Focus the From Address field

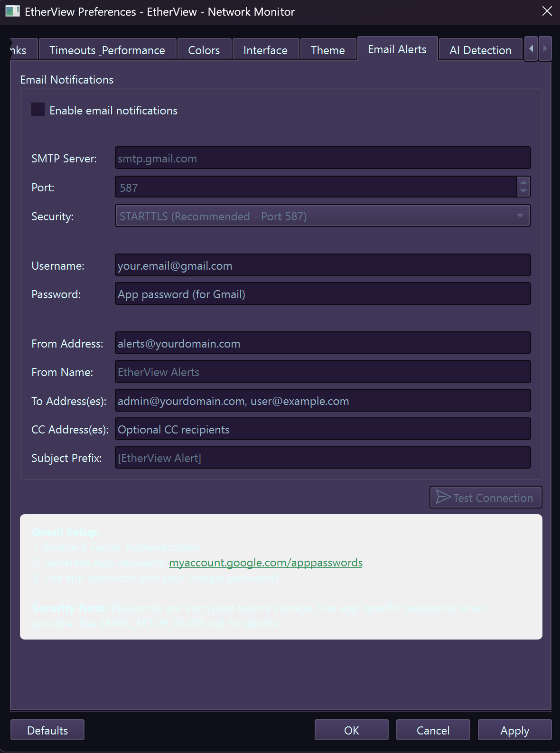(323, 343)
